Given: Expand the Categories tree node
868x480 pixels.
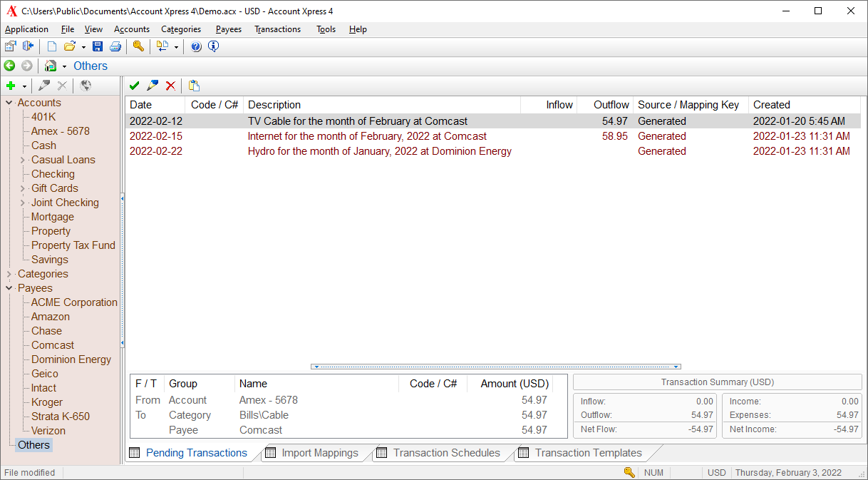Looking at the screenshot, I should tap(9, 274).
